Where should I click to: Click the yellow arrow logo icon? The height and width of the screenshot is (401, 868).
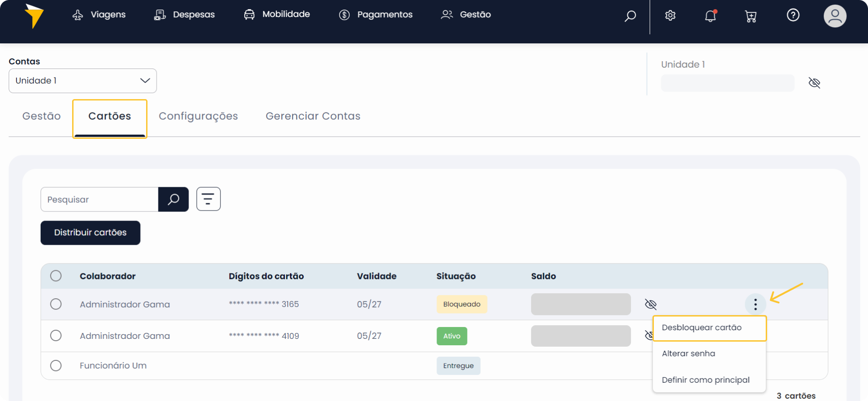click(x=34, y=16)
